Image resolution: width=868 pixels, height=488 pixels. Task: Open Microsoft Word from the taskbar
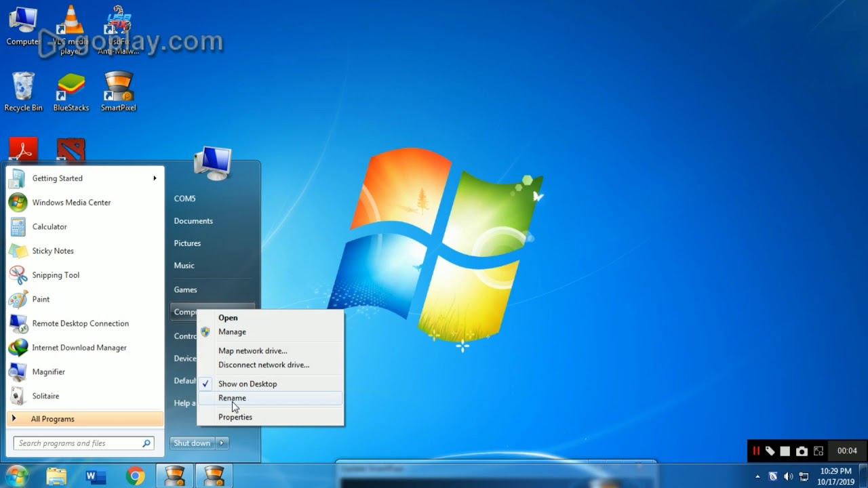(95, 476)
